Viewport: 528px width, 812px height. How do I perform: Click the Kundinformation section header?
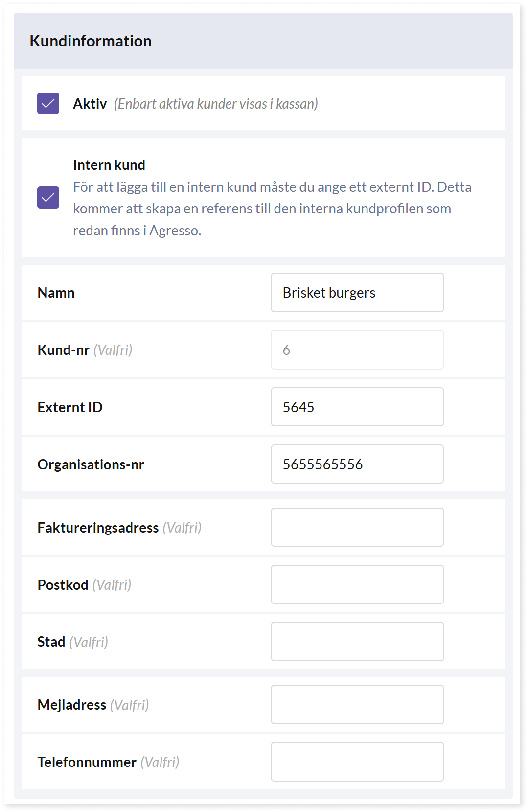coord(91,41)
